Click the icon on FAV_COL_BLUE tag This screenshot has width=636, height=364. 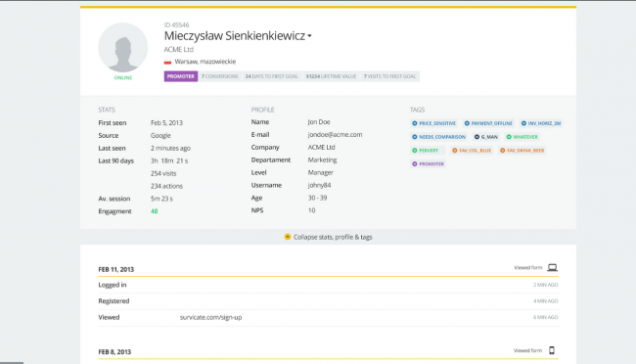pyautogui.click(x=455, y=151)
